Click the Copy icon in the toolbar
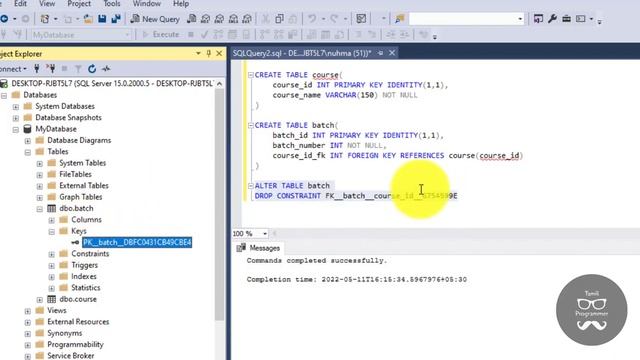The image size is (640, 360). pyautogui.click(x=280, y=19)
